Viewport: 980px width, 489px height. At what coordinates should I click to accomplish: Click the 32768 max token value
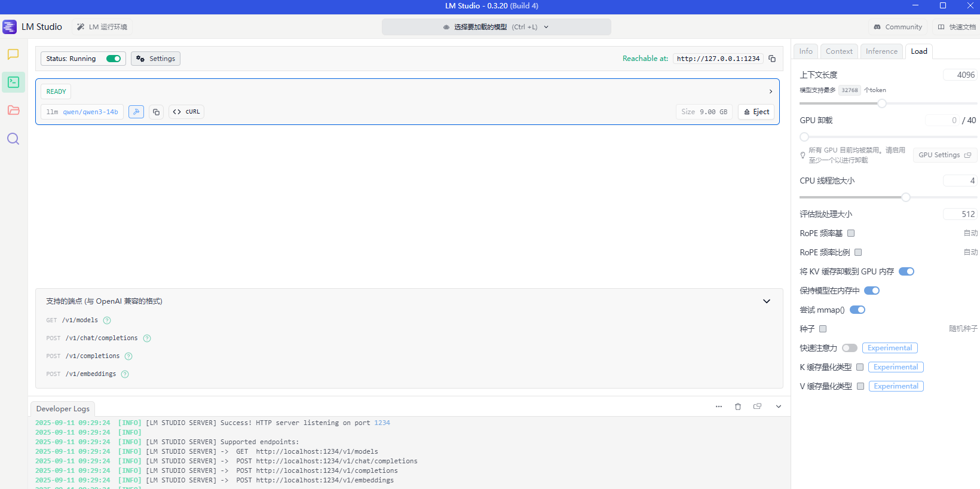click(850, 90)
